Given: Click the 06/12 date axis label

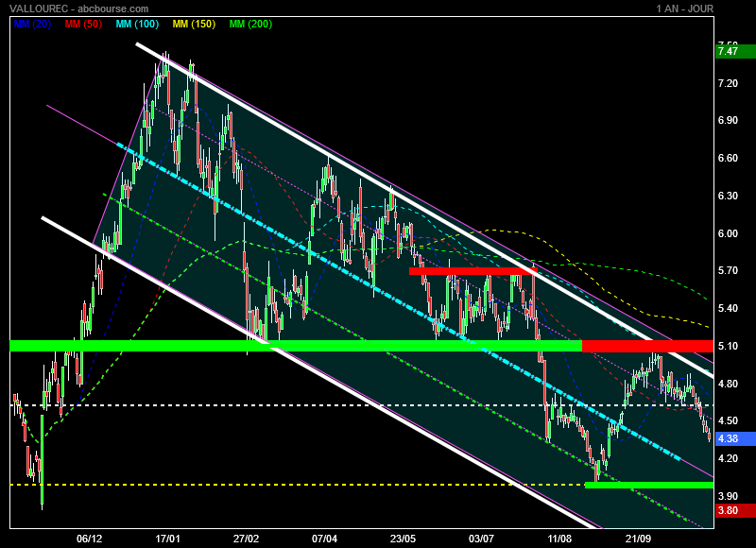Looking at the screenshot, I should point(89,539).
